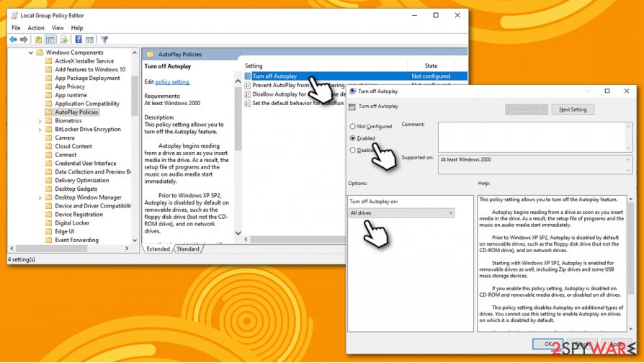The height and width of the screenshot is (363, 644).
Task: Maximize the Turn off Autoplay dialog
Action: tap(607, 91)
